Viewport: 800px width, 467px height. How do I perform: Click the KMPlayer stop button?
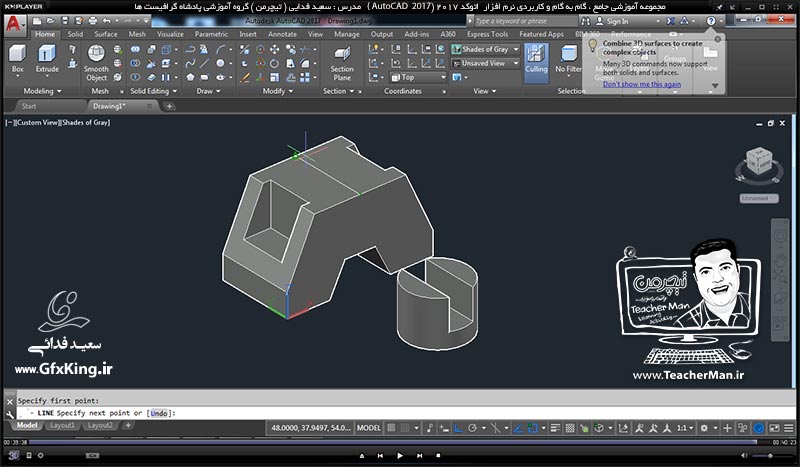coord(438,456)
